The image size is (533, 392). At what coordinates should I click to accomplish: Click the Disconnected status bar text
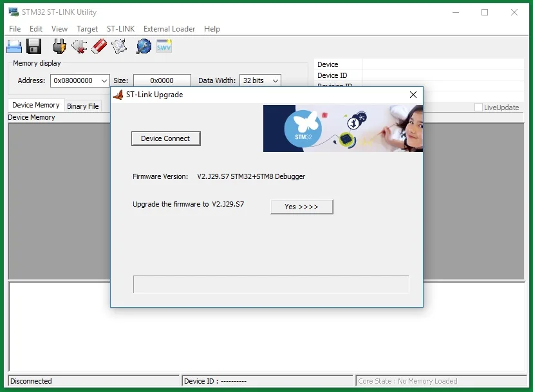click(x=31, y=381)
